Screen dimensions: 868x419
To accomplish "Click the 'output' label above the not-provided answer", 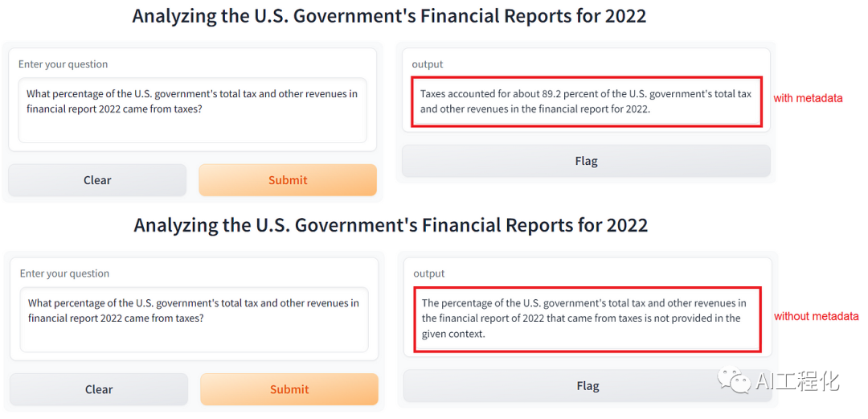I will [429, 273].
